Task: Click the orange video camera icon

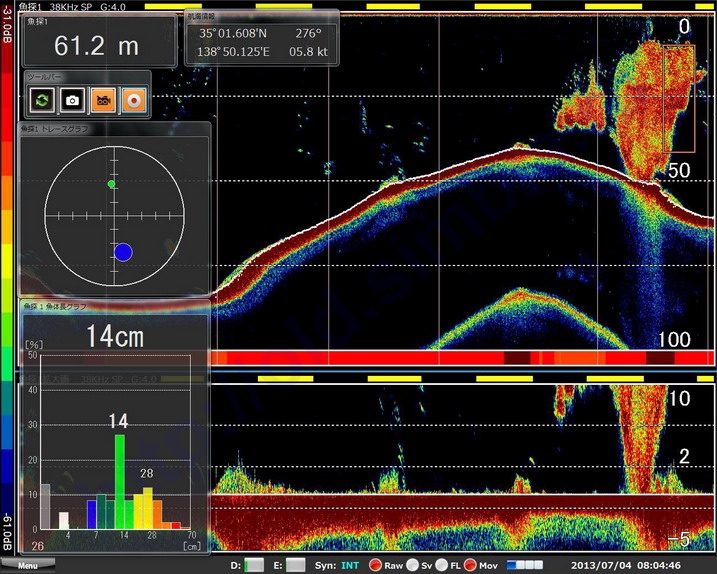Action: (103, 99)
